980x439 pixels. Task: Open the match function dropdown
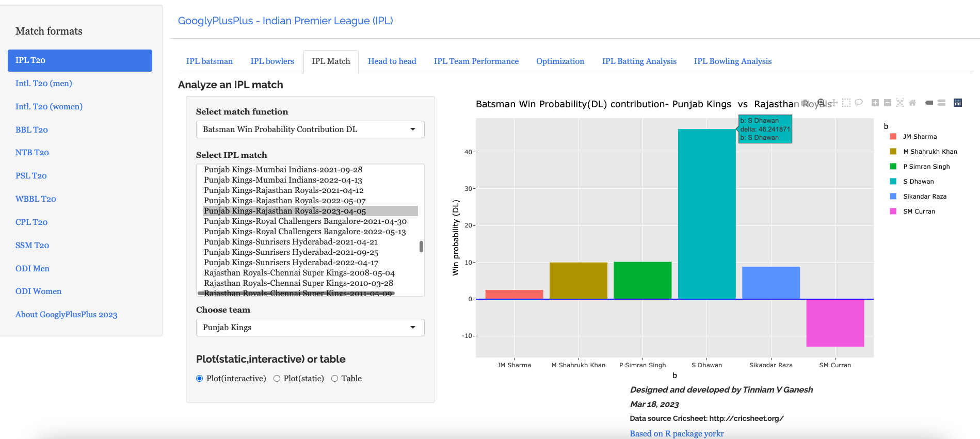tap(310, 129)
